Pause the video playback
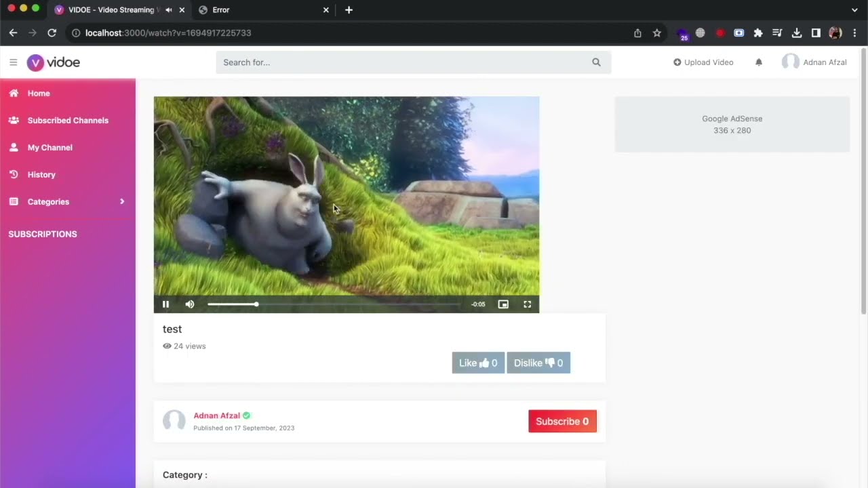Viewport: 868px width, 488px height. [165, 304]
